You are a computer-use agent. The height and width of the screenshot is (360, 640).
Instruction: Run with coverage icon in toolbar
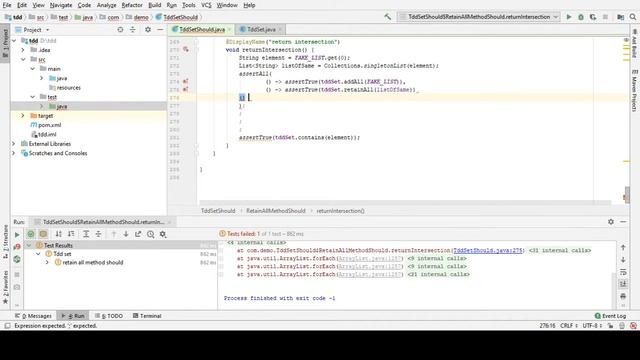[x=593, y=17]
